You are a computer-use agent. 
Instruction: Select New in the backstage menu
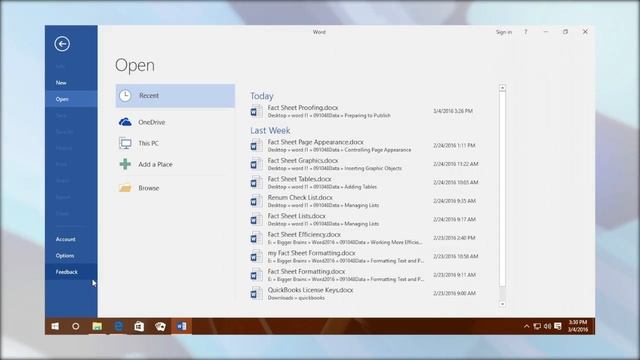point(71,82)
